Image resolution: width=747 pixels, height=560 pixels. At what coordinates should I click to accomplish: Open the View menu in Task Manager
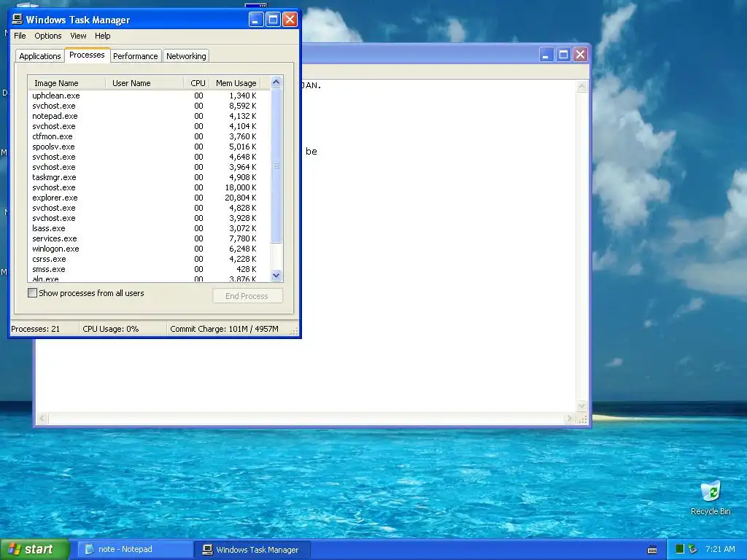tap(78, 36)
